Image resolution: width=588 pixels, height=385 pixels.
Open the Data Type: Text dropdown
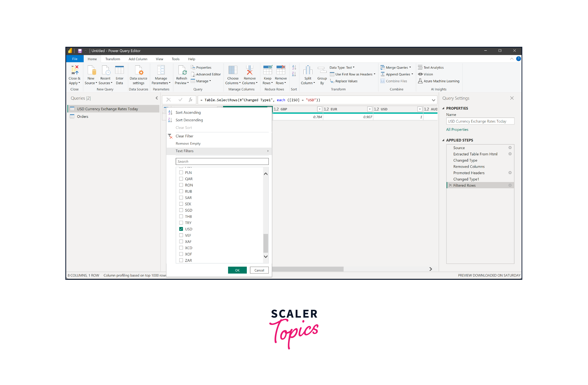(342, 67)
